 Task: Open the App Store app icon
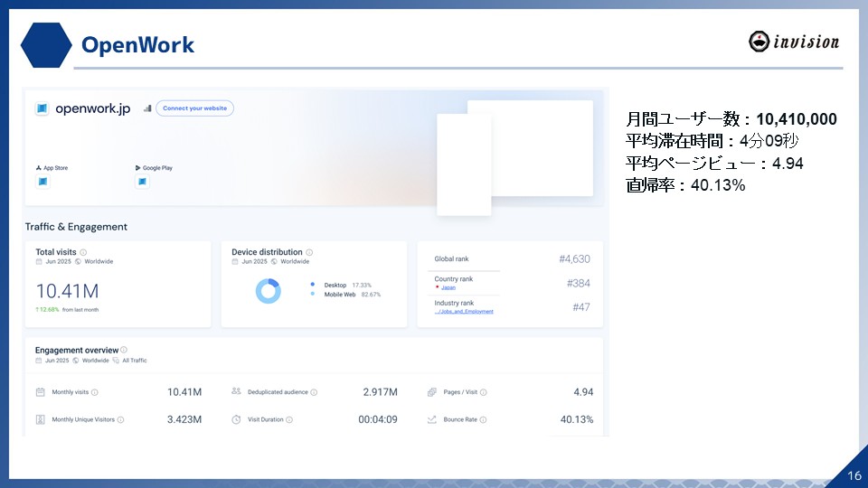click(x=42, y=182)
